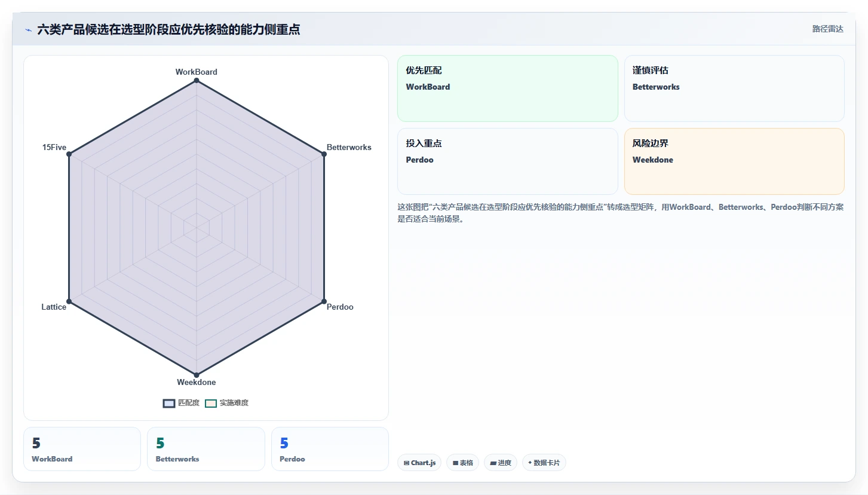Open the 投入重点 Perdoo card
Image resolution: width=868 pixels, height=495 pixels.
(x=507, y=161)
